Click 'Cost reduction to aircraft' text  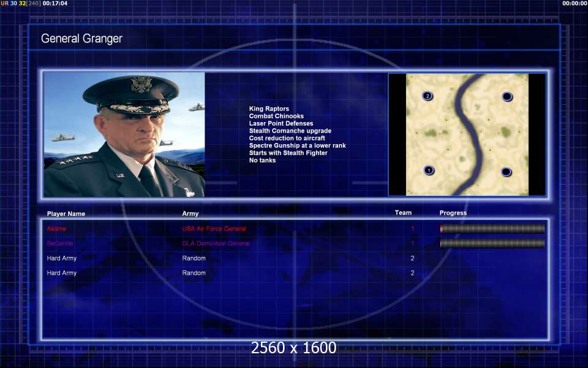coord(287,138)
